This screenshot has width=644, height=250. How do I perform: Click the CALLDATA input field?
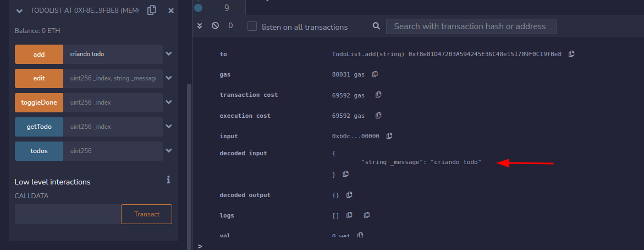pyautogui.click(x=67, y=214)
